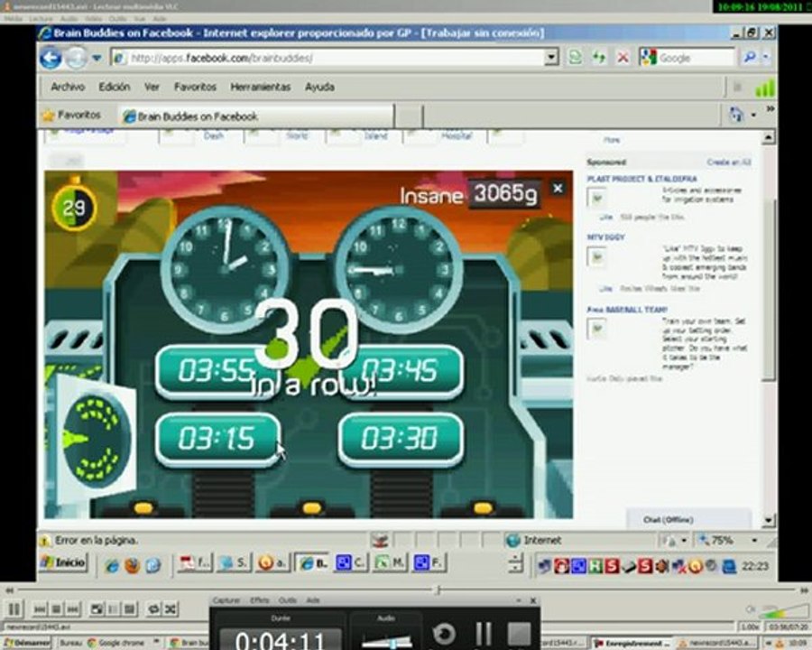Expand the address bar URL dropdown
Viewport: 812px width, 650px height.
[551, 57]
